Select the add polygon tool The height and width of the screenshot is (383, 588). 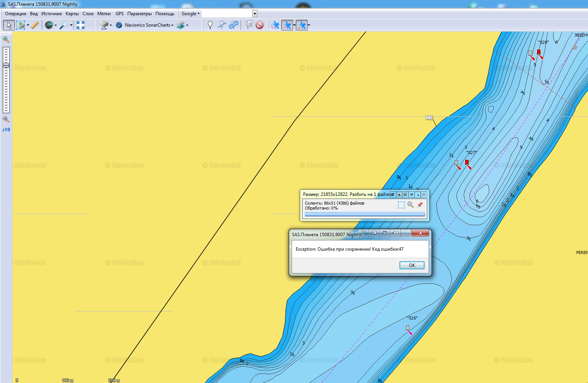(x=234, y=25)
